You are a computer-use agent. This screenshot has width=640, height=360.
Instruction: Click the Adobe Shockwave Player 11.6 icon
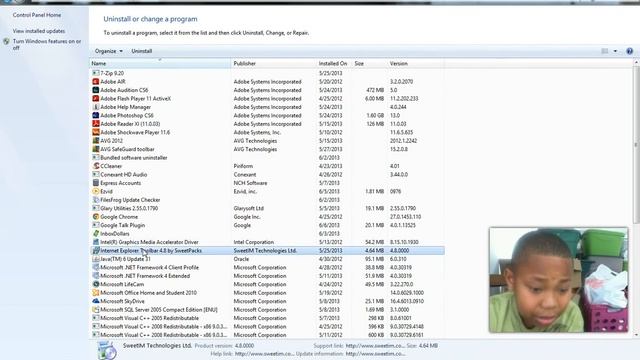tap(96, 132)
